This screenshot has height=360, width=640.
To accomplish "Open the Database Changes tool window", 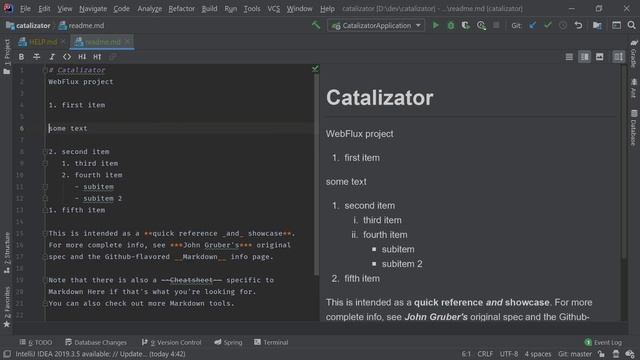I will [x=96, y=342].
